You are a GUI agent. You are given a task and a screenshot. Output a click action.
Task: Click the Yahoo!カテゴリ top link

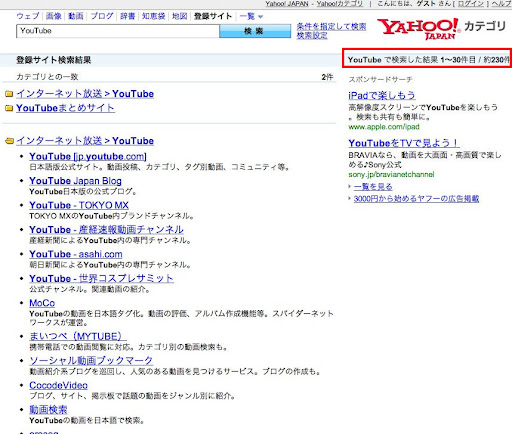339,4
